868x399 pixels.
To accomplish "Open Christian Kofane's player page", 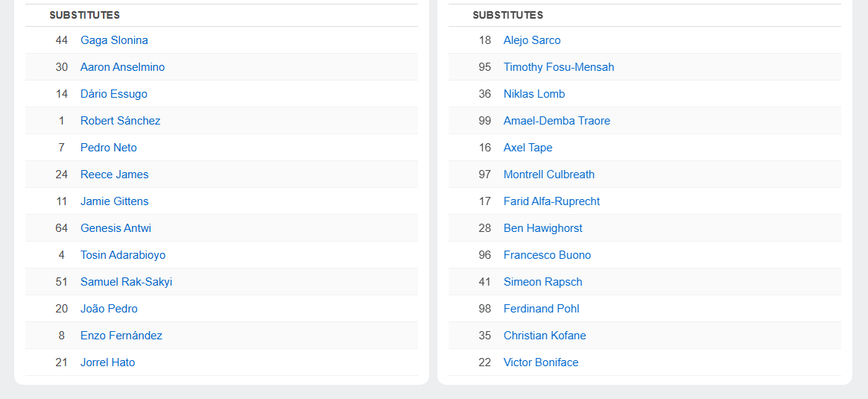I will (x=545, y=336).
